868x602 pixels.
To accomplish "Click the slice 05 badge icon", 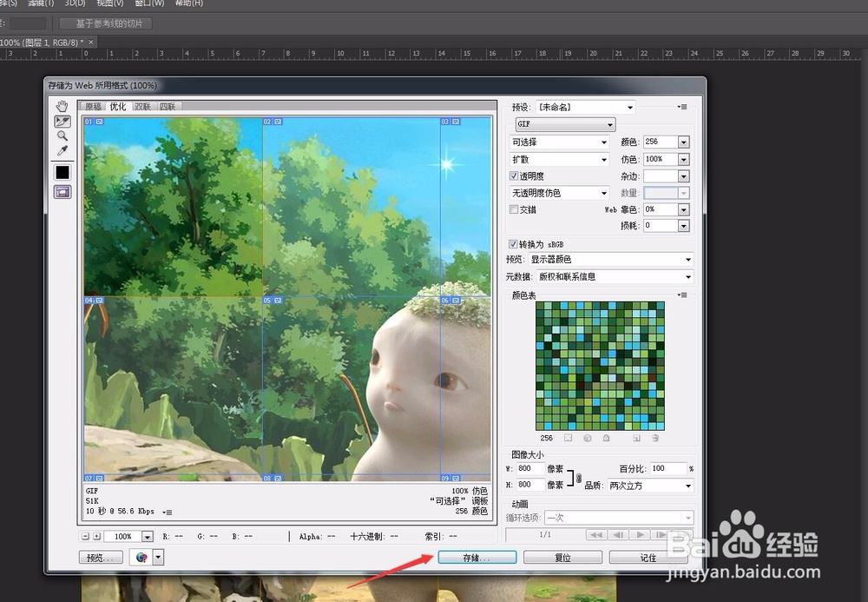I will (x=278, y=301).
